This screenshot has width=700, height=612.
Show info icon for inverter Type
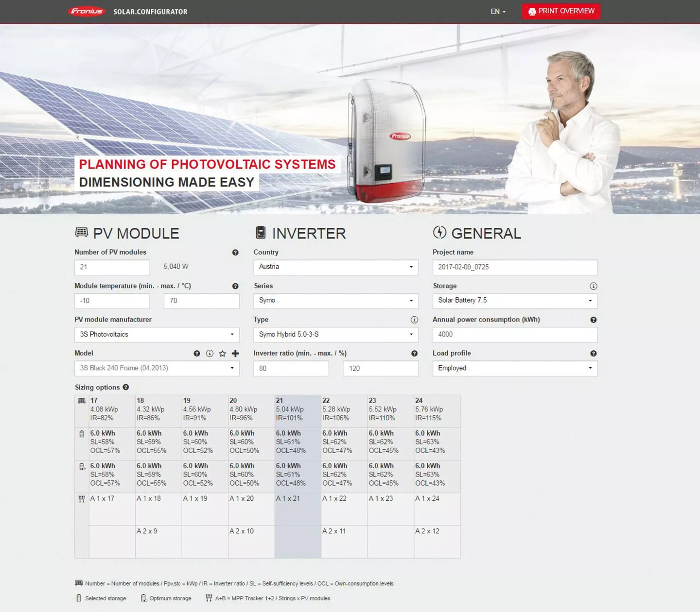(414, 320)
